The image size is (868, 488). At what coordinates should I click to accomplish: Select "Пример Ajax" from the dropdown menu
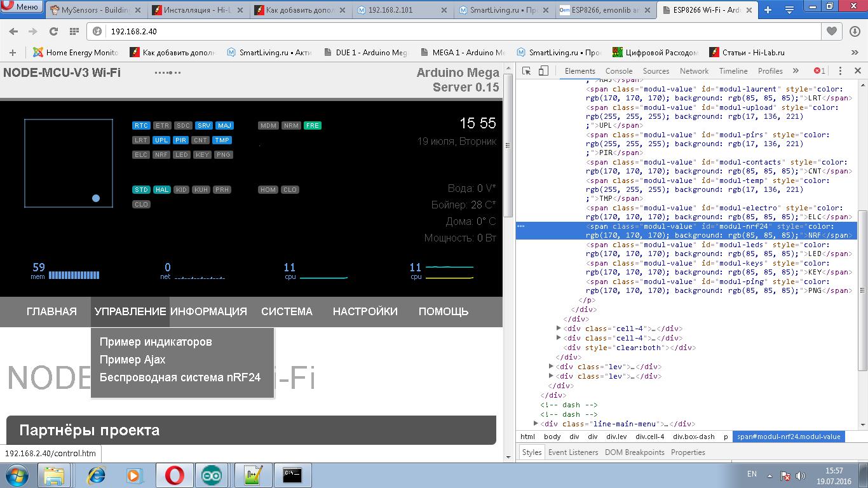point(132,360)
